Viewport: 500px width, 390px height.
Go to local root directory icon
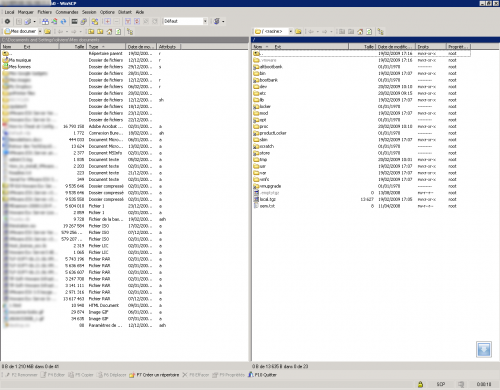(x=100, y=31)
